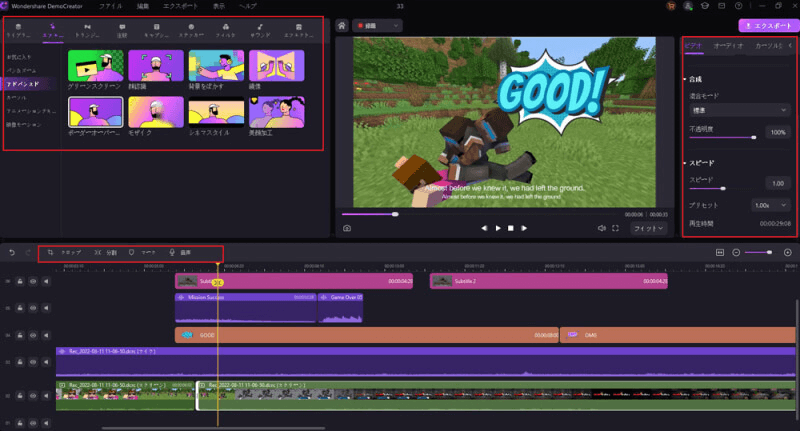Viewport: 800px width, 431px height.
Task: Open the Cursor (カーソル) effect category
Action: point(16,97)
